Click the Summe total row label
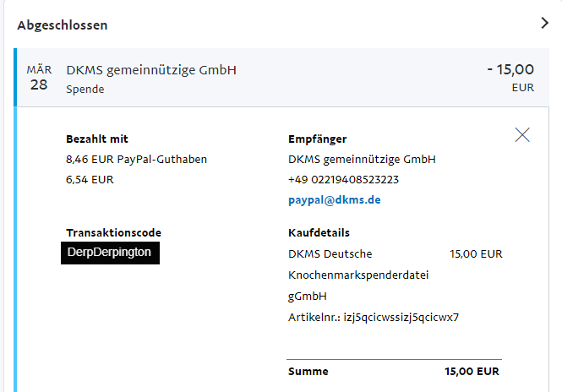 coord(308,371)
